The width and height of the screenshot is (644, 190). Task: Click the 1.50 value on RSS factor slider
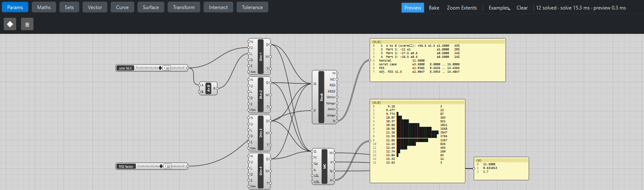coord(167,166)
